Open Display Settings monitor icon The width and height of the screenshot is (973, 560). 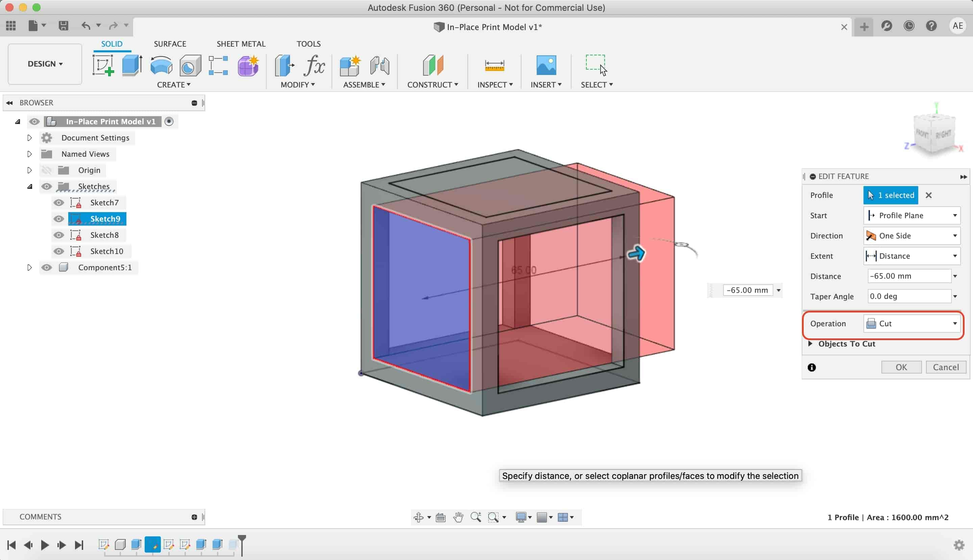[521, 517]
